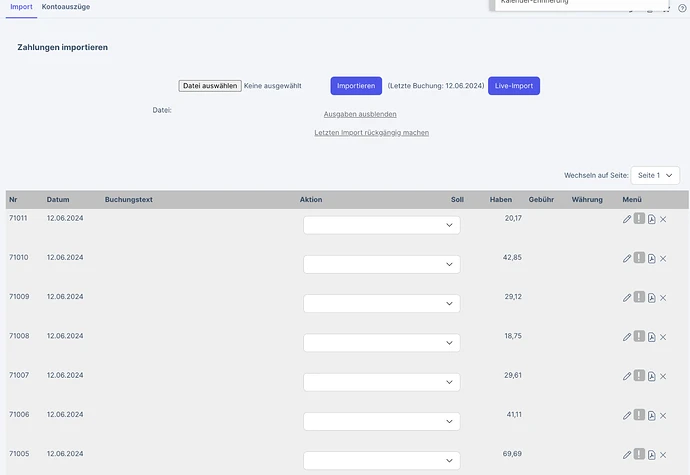The height and width of the screenshot is (475, 690).
Task: Delete row 71008 with X icon
Action: click(x=663, y=337)
